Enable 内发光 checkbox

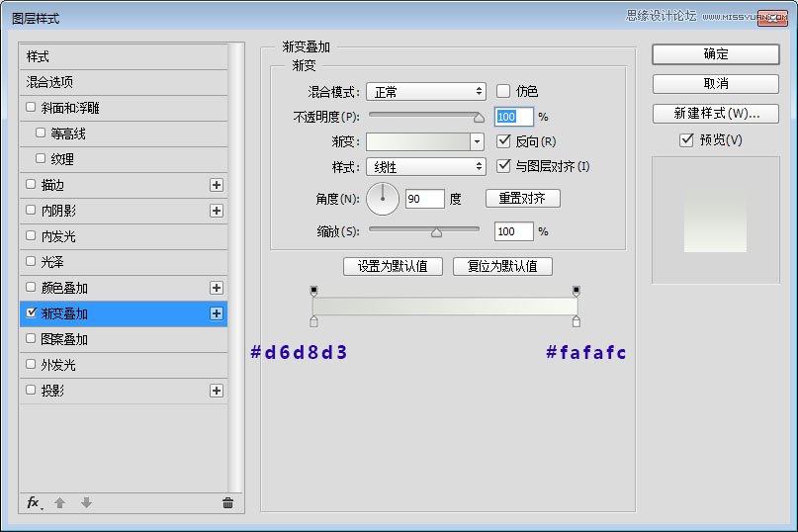(x=31, y=235)
